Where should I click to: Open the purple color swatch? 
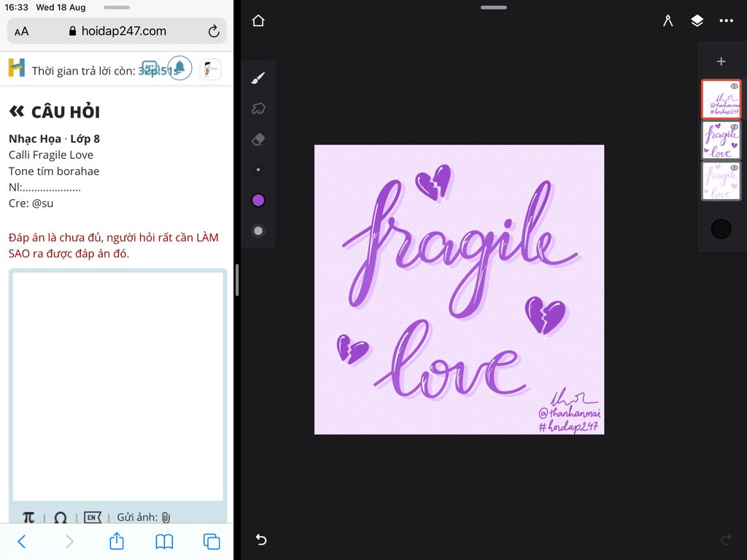[258, 201]
